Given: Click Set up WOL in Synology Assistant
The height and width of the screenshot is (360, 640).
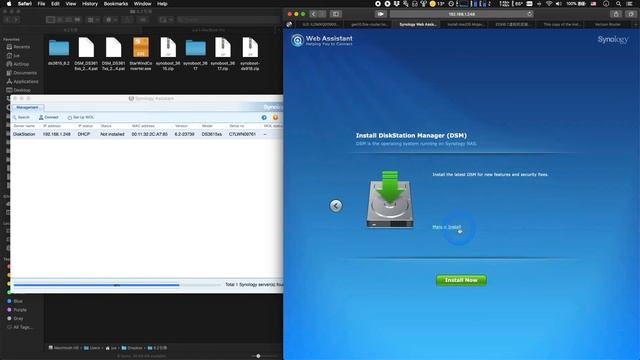Looking at the screenshot, I should click(80, 117).
